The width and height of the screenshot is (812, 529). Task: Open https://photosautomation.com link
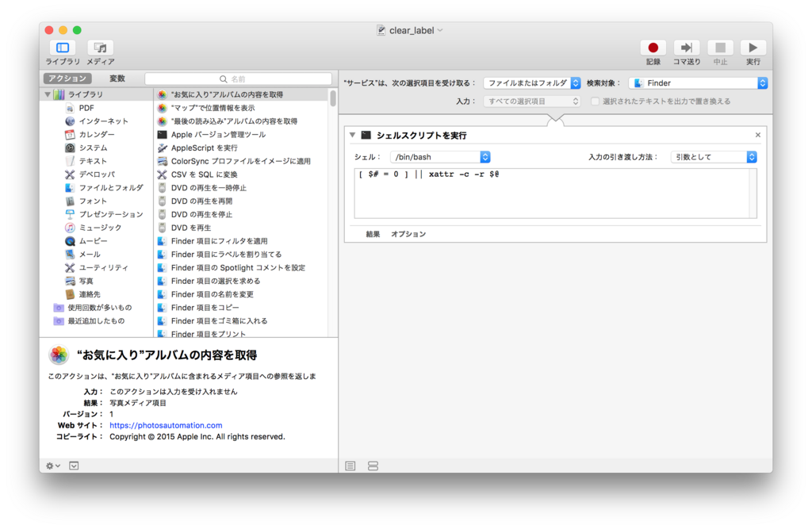pyautogui.click(x=166, y=425)
